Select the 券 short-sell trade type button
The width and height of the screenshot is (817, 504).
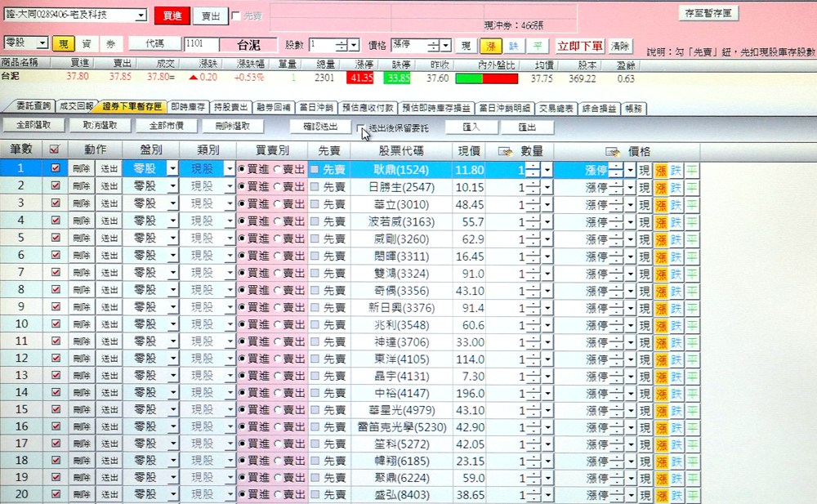111,44
